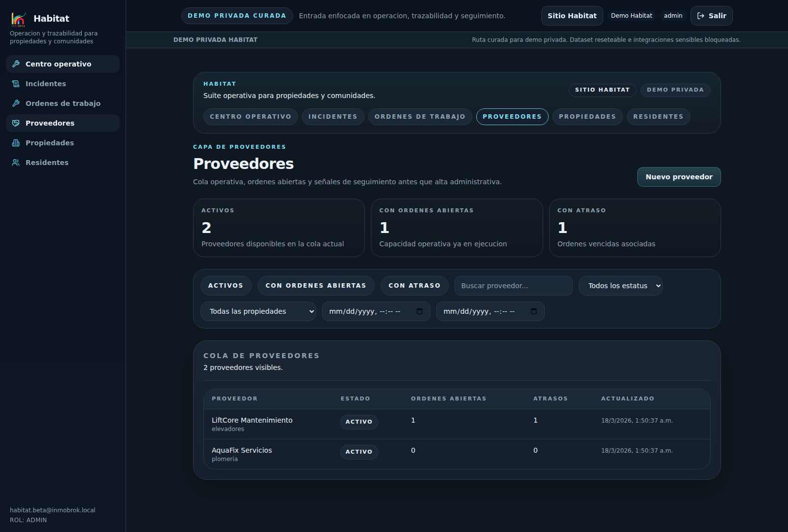The image size is (788, 532).
Task: Select the Centro operativo sidebar icon
Action: 16,64
